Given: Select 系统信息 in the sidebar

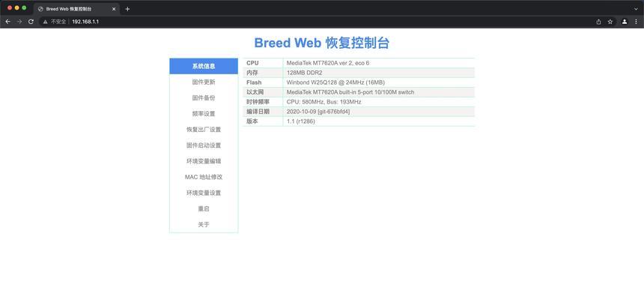Looking at the screenshot, I should pyautogui.click(x=204, y=66).
